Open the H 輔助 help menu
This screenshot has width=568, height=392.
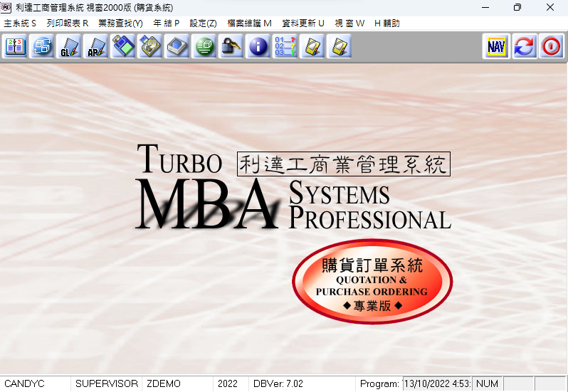click(x=387, y=23)
